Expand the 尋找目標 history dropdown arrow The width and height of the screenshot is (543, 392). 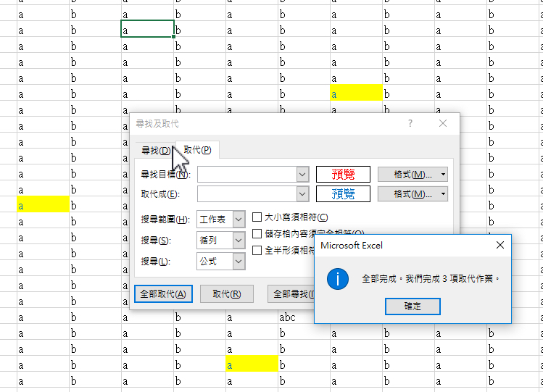302,175
